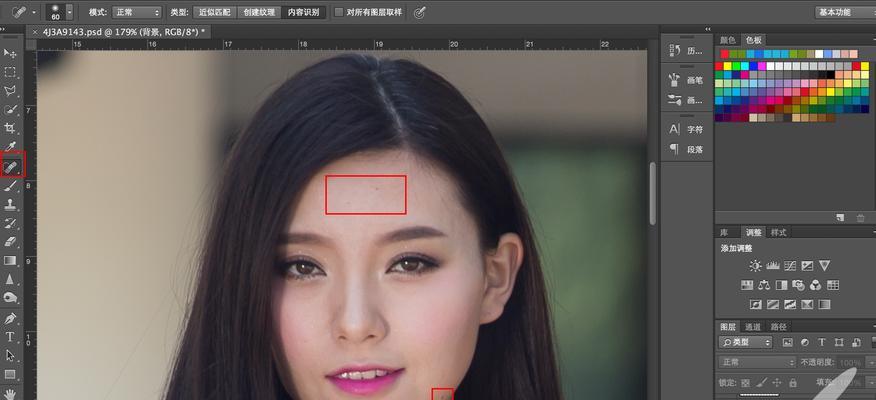
Task: Select the Polygonal Lasso tool
Action: 10,91
